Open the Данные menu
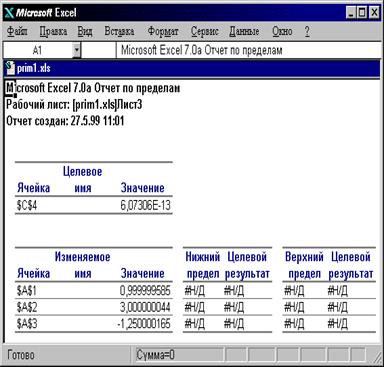Screen dimensions: 384x367 pos(244,32)
